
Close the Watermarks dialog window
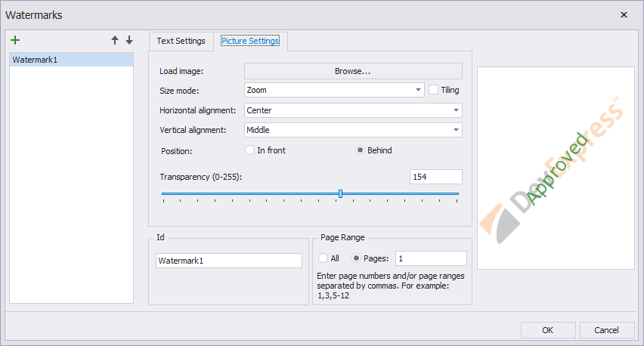[624, 14]
